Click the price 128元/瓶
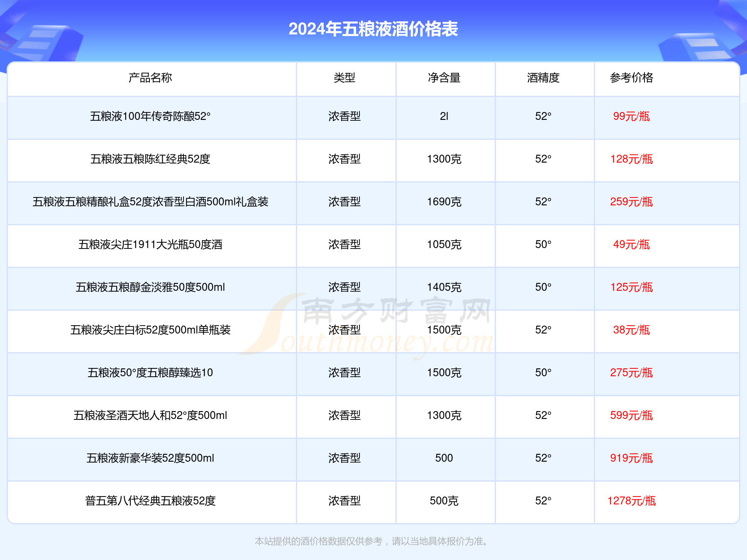The image size is (747, 560). click(x=632, y=159)
